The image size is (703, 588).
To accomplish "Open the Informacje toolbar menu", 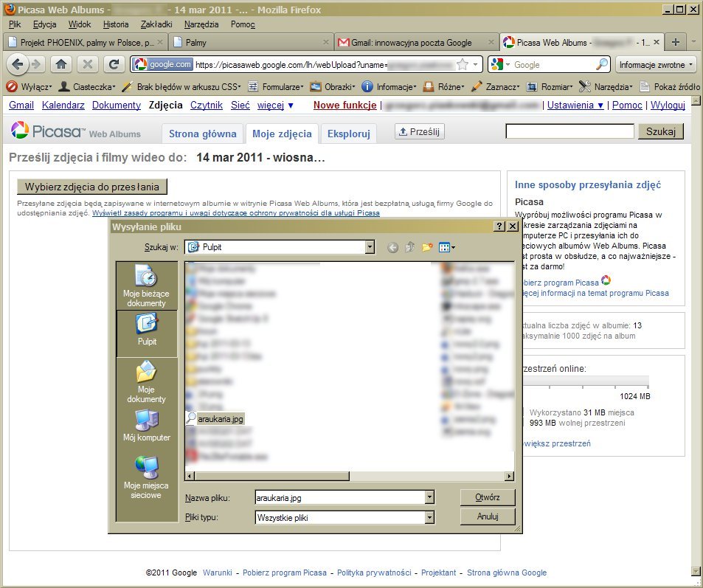I will pos(389,86).
